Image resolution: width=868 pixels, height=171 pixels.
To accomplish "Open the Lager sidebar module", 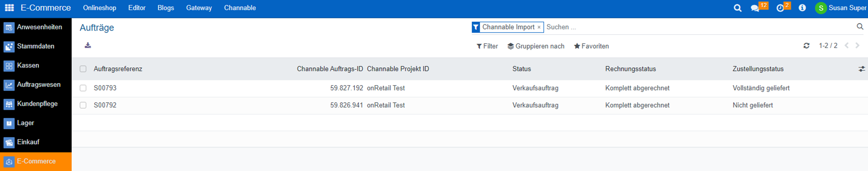I will coord(26,123).
